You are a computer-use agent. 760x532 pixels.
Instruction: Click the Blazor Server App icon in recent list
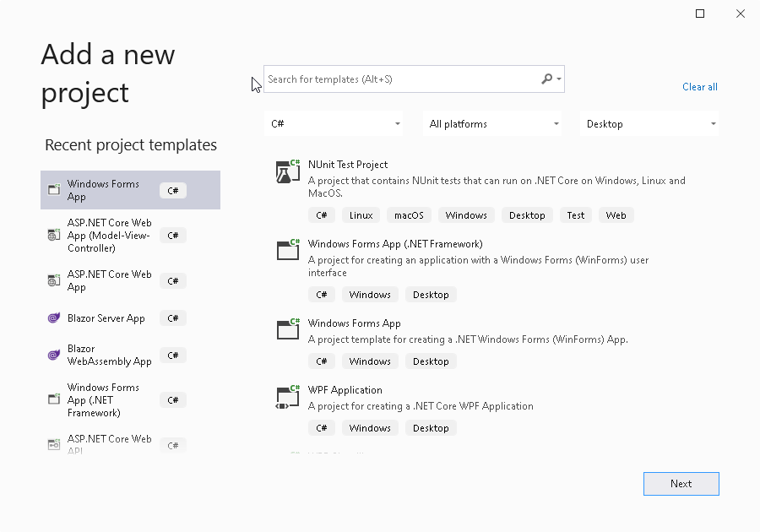(x=54, y=318)
